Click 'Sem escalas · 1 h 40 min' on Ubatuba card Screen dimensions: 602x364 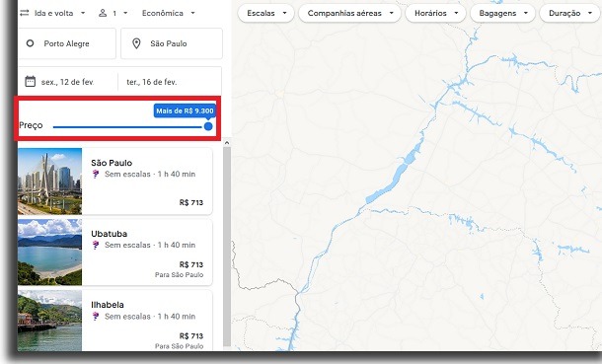150,245
